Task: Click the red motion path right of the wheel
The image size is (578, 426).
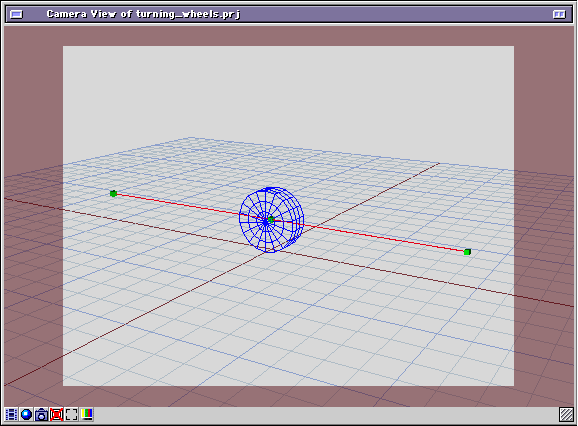Action: 383,238
